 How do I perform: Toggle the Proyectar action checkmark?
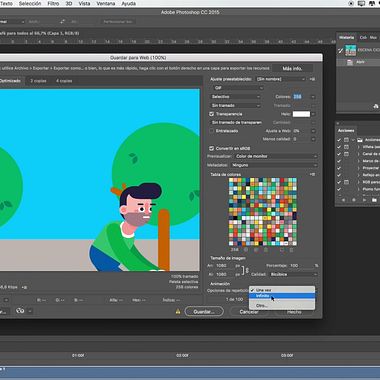click(339, 168)
